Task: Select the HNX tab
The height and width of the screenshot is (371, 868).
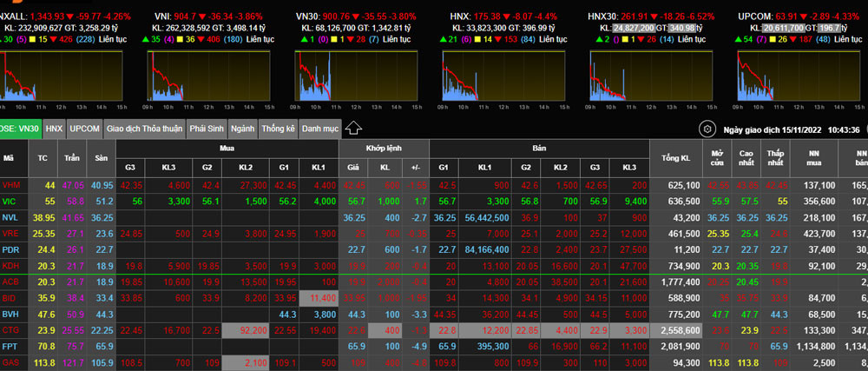Action: tap(55, 129)
